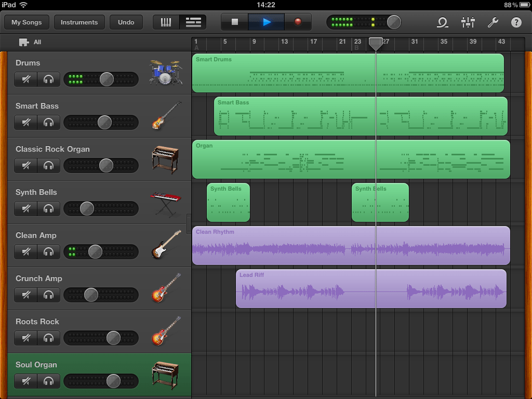Open the loop browser
The height and width of the screenshot is (399, 532).
click(x=443, y=22)
